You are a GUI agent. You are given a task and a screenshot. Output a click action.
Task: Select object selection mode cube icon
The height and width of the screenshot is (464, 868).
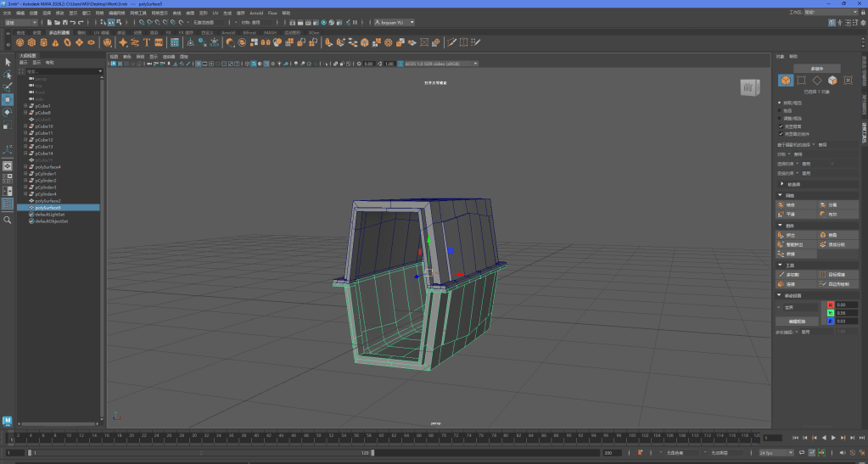pos(786,81)
